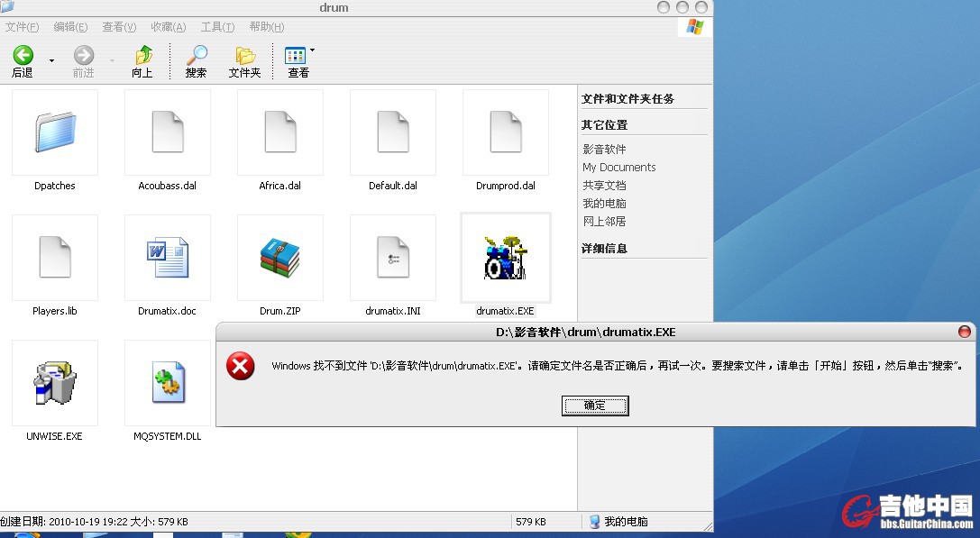This screenshot has width=980, height=538.
Task: Click the OK (确定) button in error dialog
Action: (x=595, y=406)
